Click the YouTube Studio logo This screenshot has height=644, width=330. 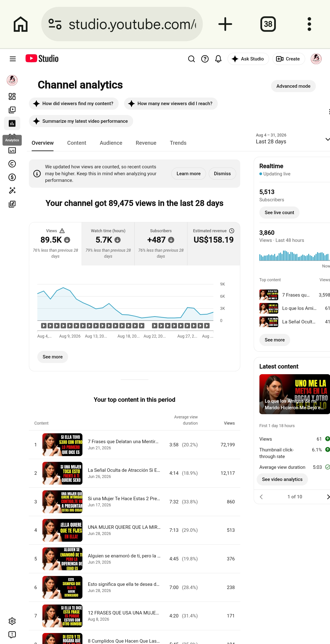click(x=42, y=58)
